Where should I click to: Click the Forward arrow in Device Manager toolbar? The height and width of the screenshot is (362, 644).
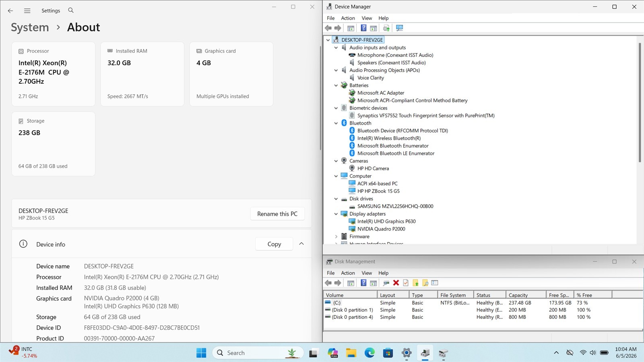click(x=338, y=28)
